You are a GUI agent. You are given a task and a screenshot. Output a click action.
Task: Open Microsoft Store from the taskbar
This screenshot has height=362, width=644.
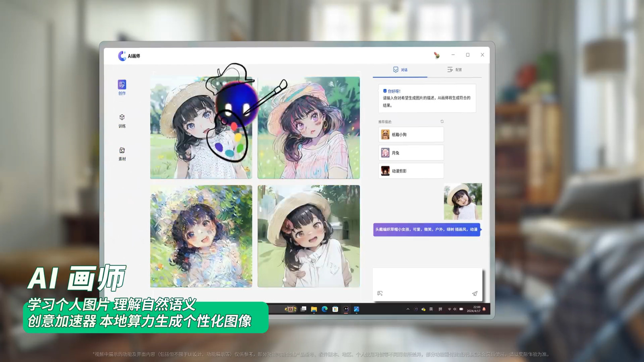[335, 309]
